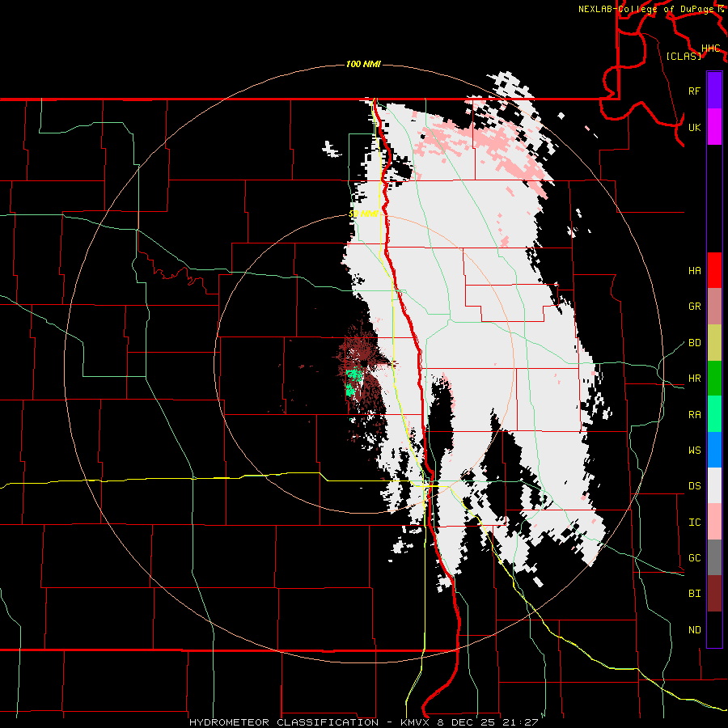Click the BI legend label
Screen dimensions: 728x728
point(694,594)
